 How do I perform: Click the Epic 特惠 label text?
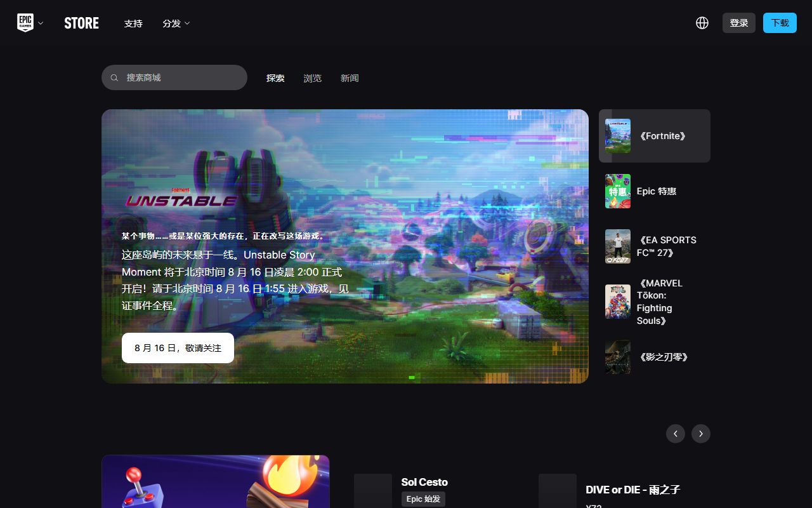coord(657,191)
